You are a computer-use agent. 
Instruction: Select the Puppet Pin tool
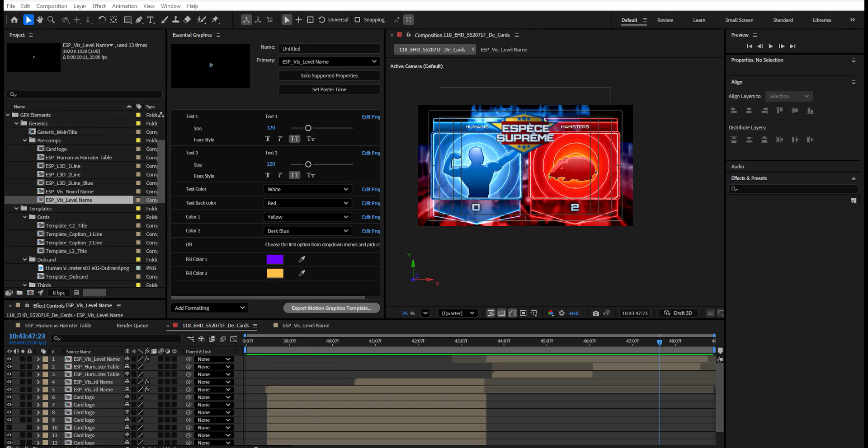tap(215, 19)
